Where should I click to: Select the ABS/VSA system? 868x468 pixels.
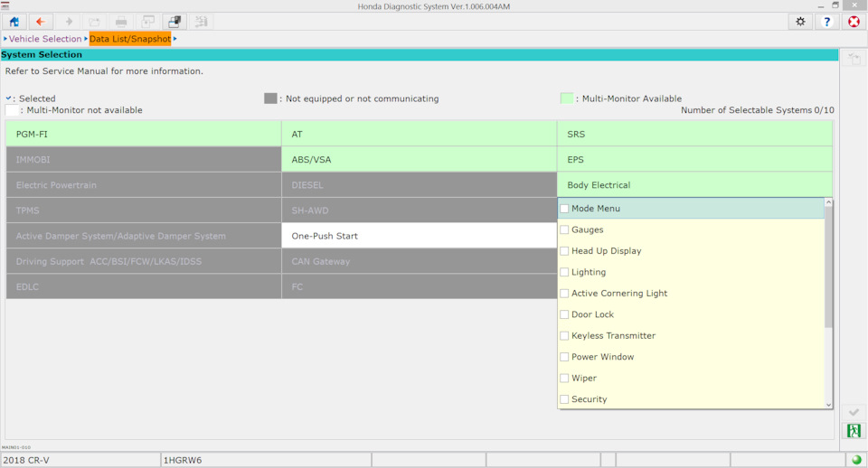(x=419, y=159)
